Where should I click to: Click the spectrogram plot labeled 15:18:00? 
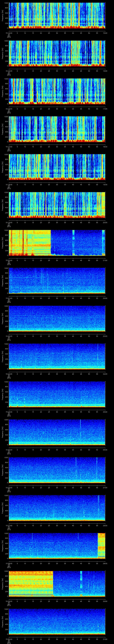57,167
